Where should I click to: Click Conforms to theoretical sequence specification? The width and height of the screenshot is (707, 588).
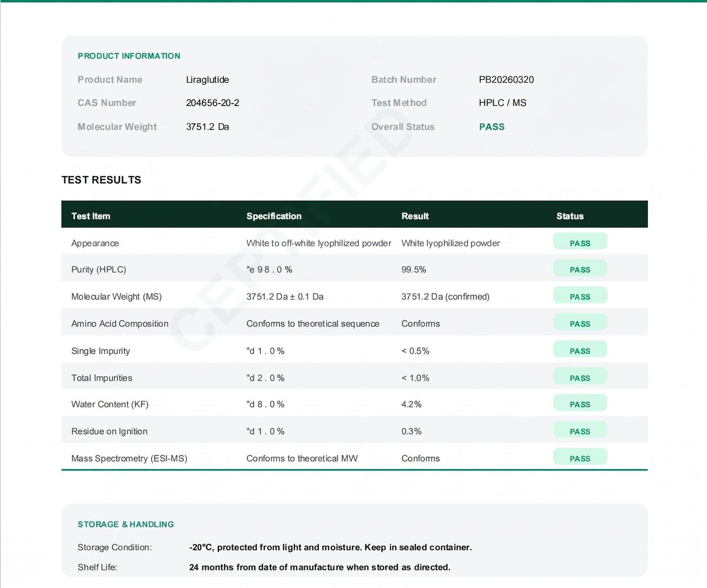(313, 324)
